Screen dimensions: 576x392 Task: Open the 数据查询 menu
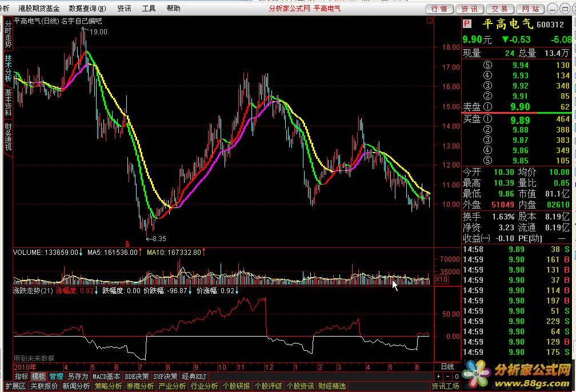87,8
